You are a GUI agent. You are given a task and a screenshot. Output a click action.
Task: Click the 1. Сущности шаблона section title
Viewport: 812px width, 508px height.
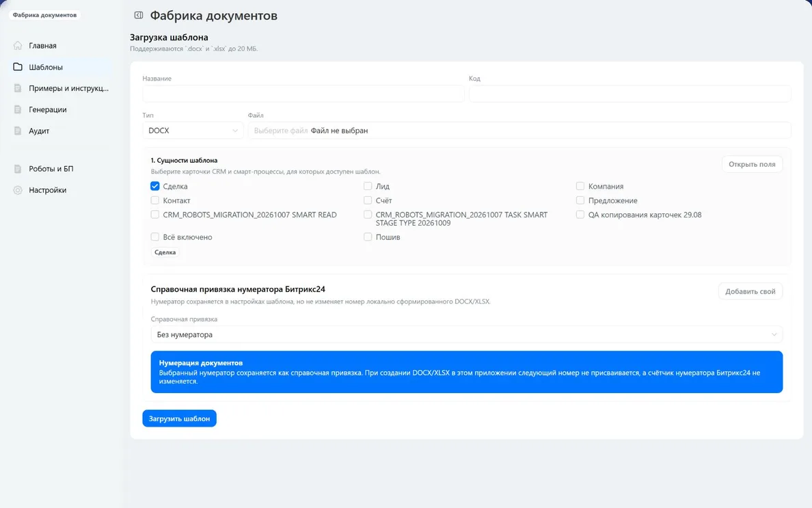pyautogui.click(x=184, y=161)
